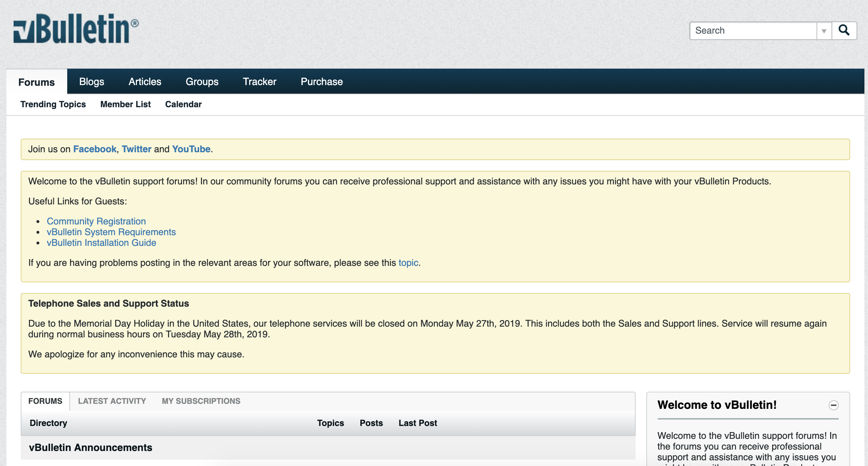The height and width of the screenshot is (466, 868).
Task: Click the Purchase navigation icon
Action: pyautogui.click(x=321, y=81)
